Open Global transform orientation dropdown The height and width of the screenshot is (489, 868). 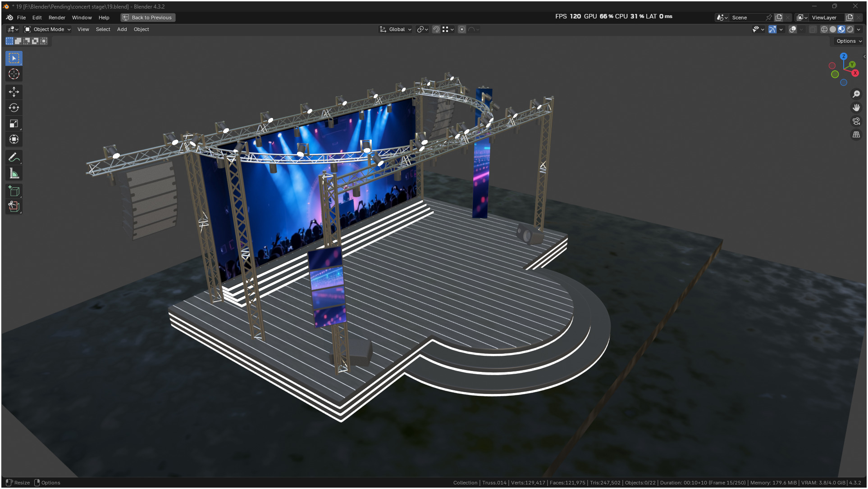(x=396, y=29)
